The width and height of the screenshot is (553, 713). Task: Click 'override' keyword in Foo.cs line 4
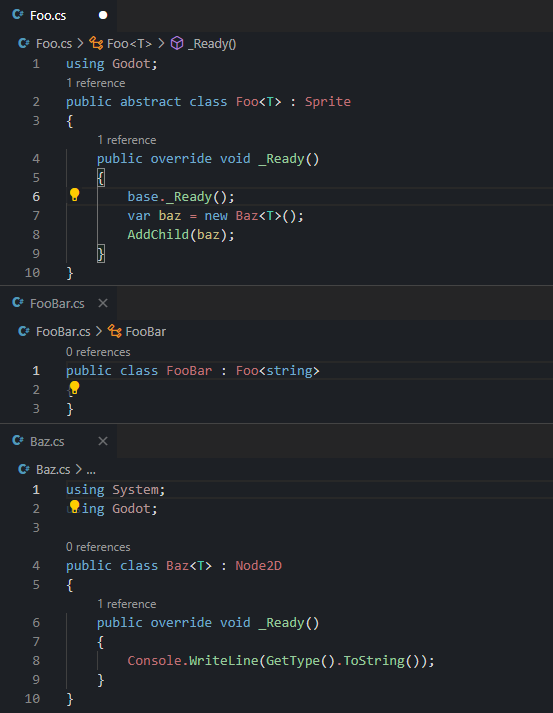tap(181, 159)
